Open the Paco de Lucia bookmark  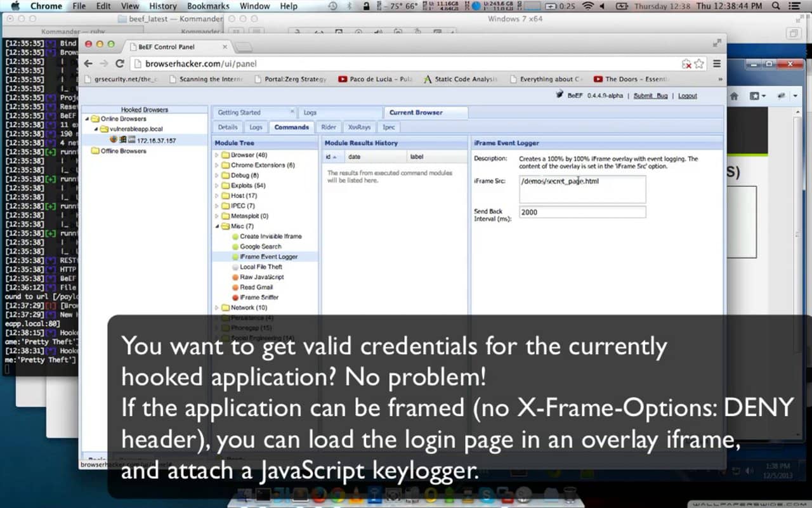click(376, 79)
